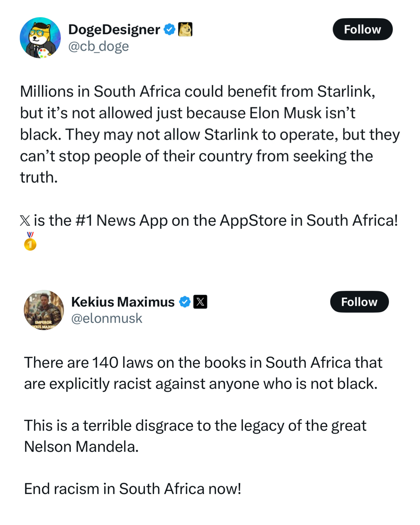Click the word "truth." ending the first paragraph
This screenshot has width=420, height=525.
pyautogui.click(x=39, y=177)
